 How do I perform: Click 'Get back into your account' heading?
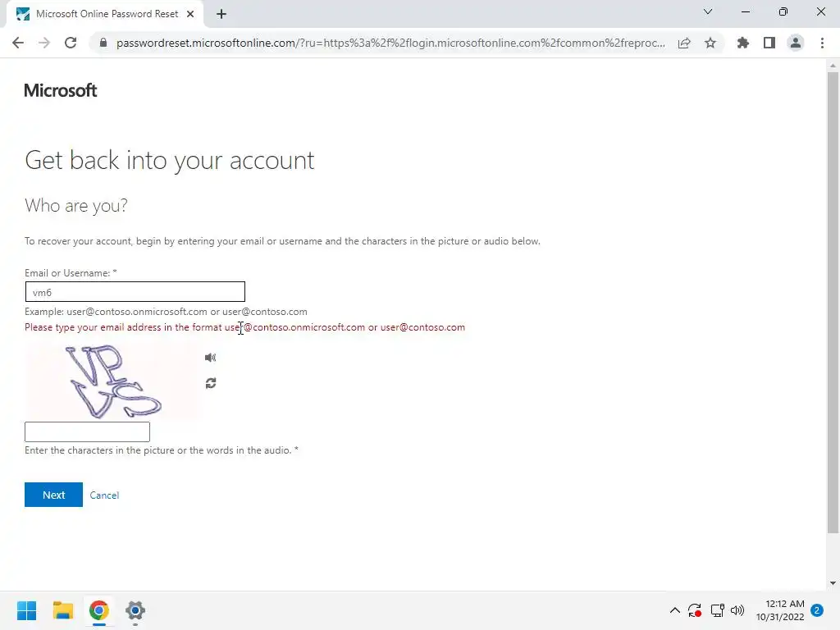169,160
